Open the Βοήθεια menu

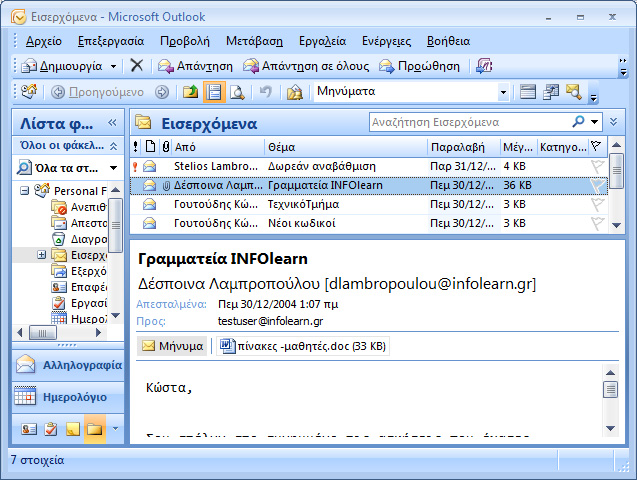pos(448,41)
